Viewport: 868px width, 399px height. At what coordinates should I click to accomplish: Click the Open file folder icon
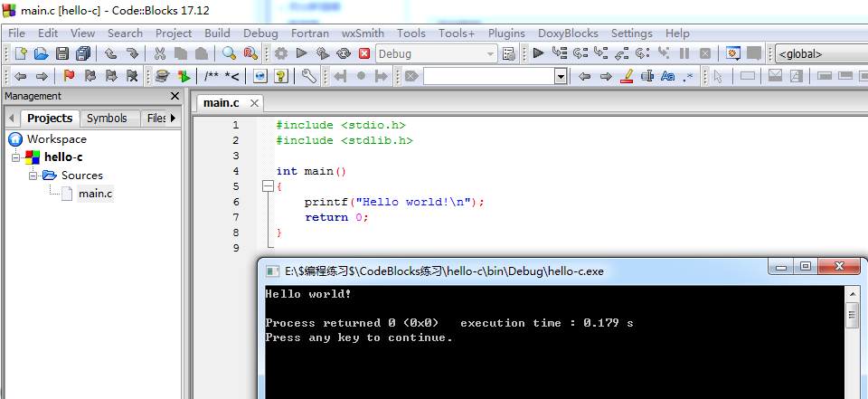point(42,53)
